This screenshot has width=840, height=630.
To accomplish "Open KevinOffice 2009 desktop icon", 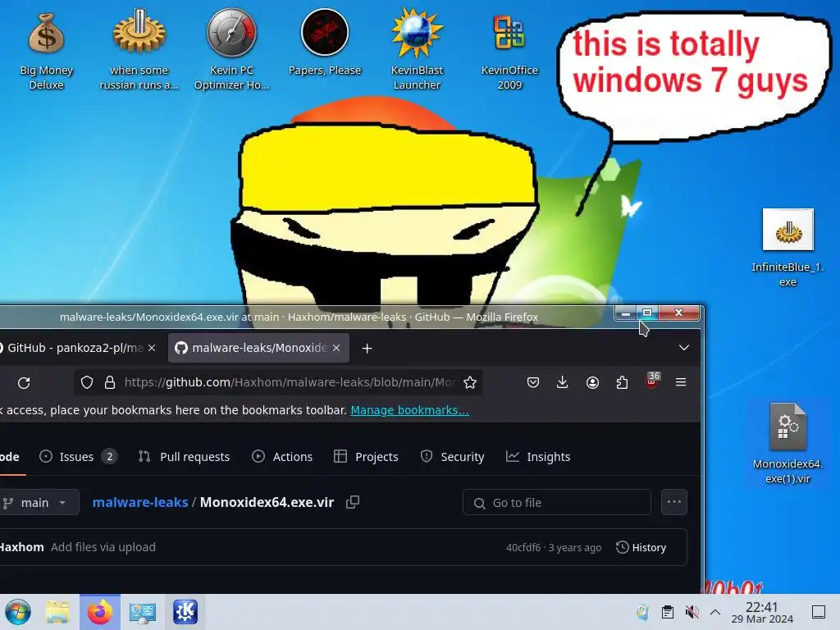I will click(509, 51).
